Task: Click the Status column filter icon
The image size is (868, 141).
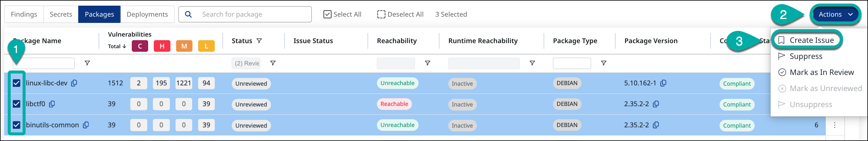Action: point(259,41)
